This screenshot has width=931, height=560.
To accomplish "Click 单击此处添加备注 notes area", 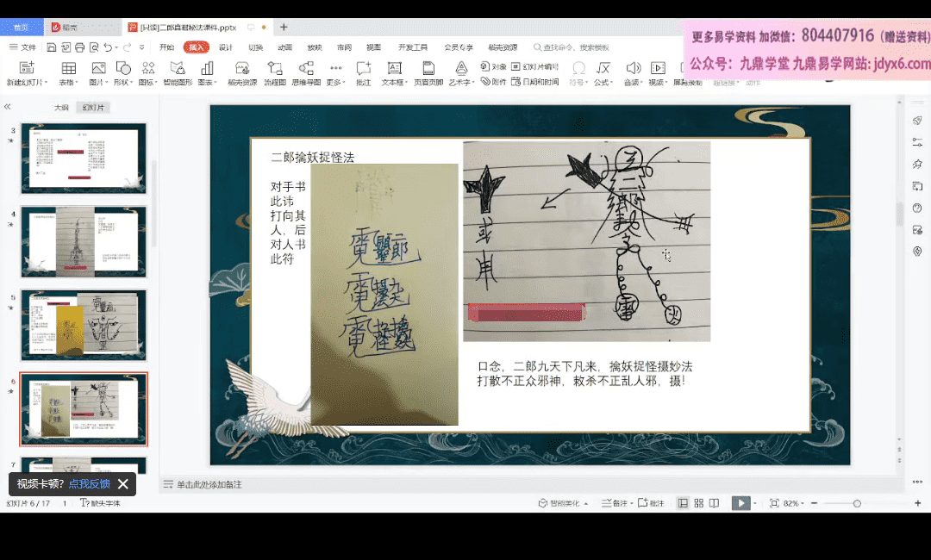I will (209, 485).
